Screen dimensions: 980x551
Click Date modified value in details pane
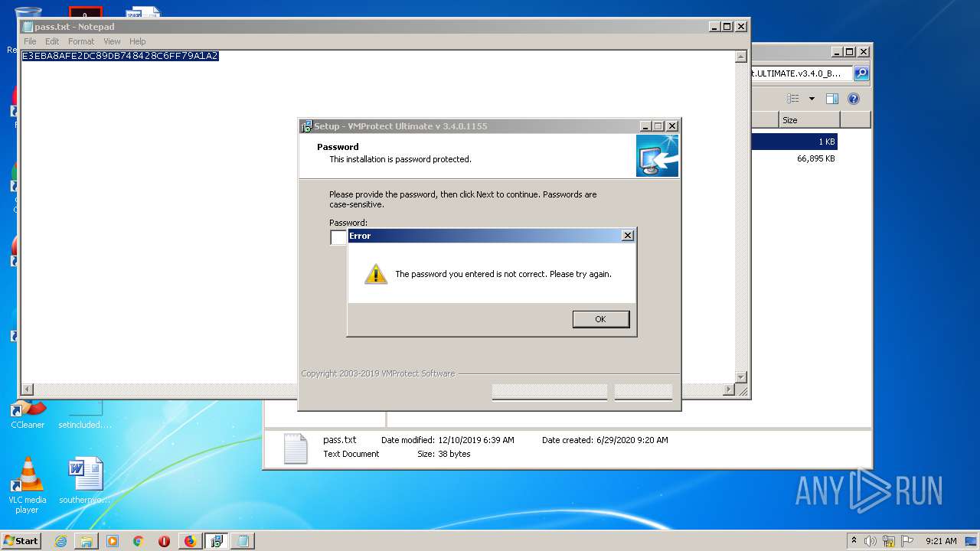(x=476, y=440)
